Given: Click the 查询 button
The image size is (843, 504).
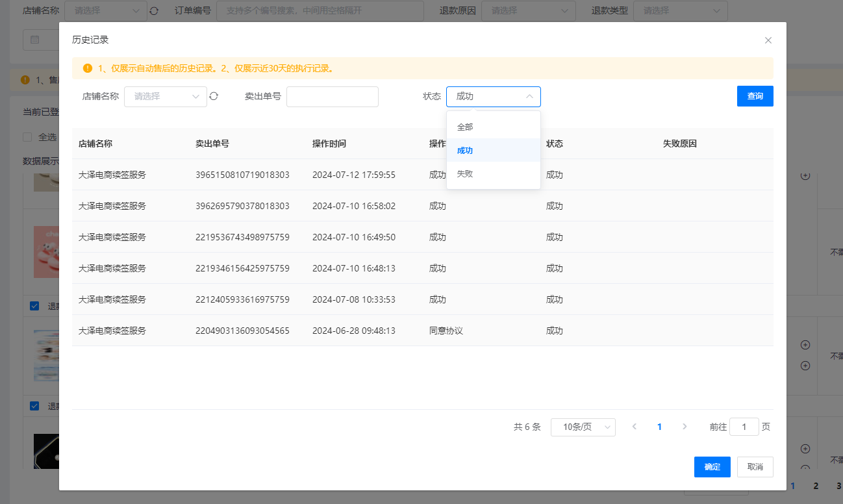Looking at the screenshot, I should coord(755,96).
